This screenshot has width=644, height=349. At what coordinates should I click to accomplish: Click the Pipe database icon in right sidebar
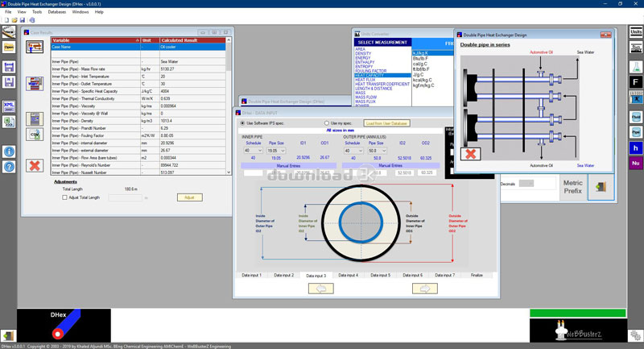[636, 132]
